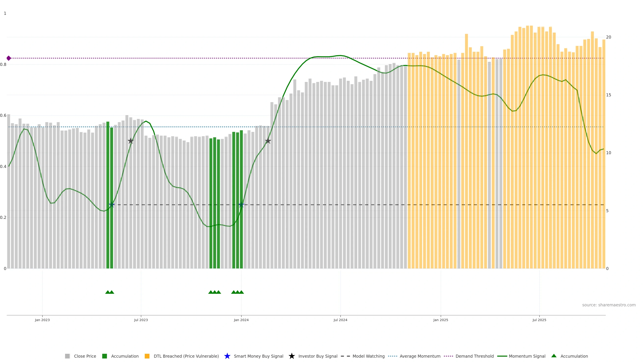The height and width of the screenshot is (362, 644).
Task: Click the blue star at Jan 2024
Action: (x=241, y=205)
